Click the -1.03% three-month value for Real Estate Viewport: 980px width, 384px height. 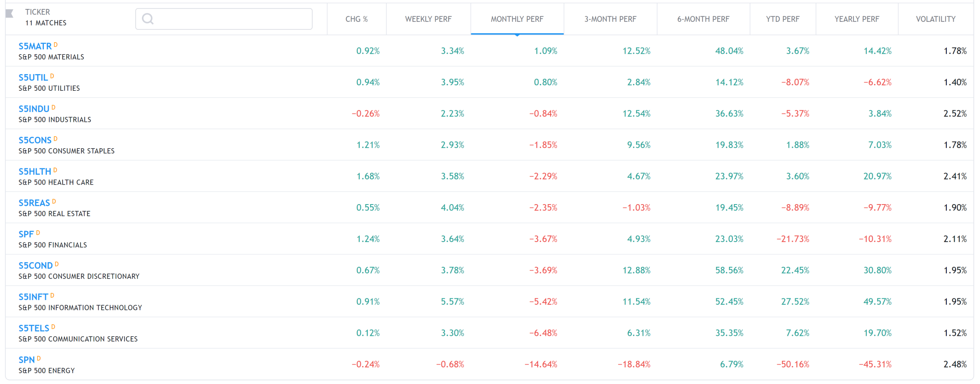click(x=637, y=208)
